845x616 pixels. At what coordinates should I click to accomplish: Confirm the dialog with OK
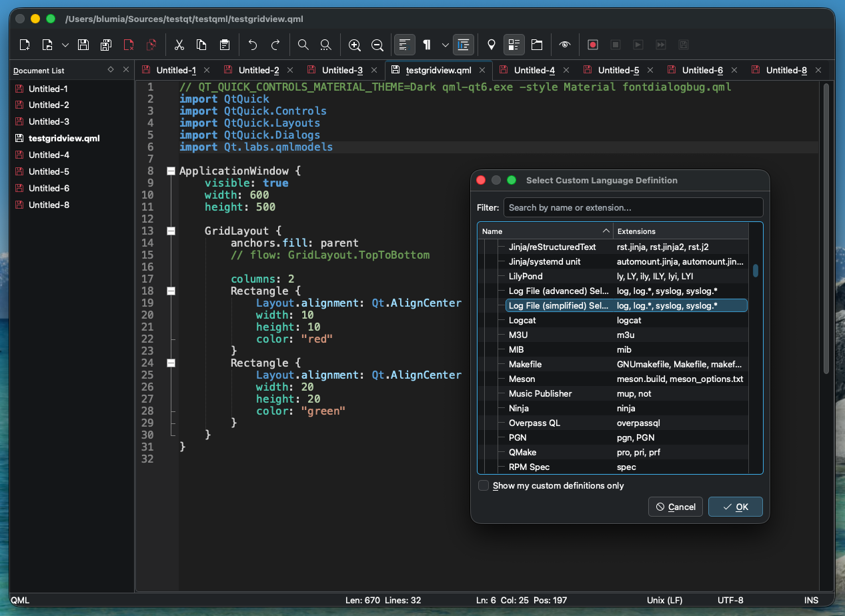click(x=736, y=507)
